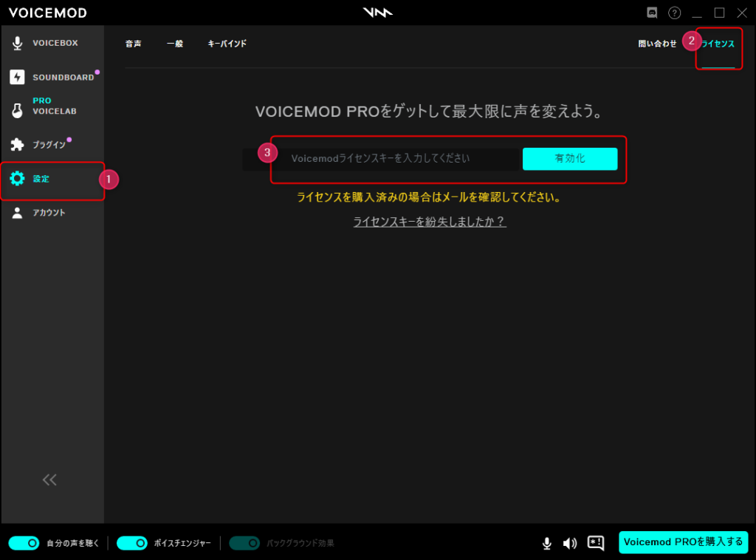Switch to the 音声 tab
The width and height of the screenshot is (756, 560).
pyautogui.click(x=133, y=44)
